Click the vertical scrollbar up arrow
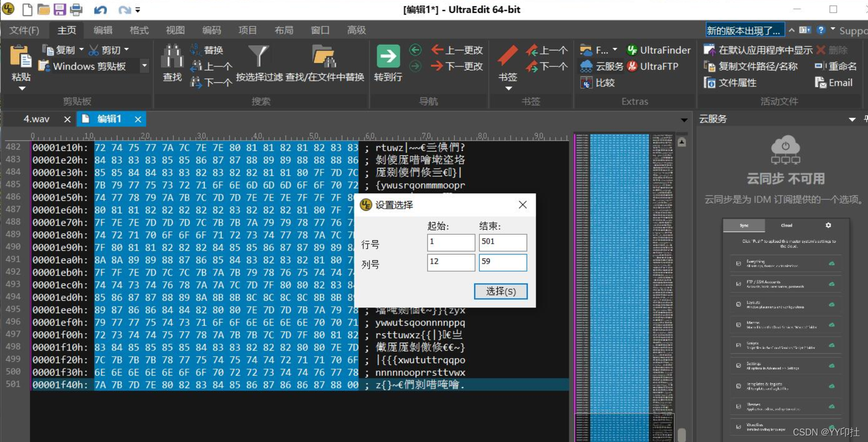Viewport: 868px width, 442px height. 682,142
